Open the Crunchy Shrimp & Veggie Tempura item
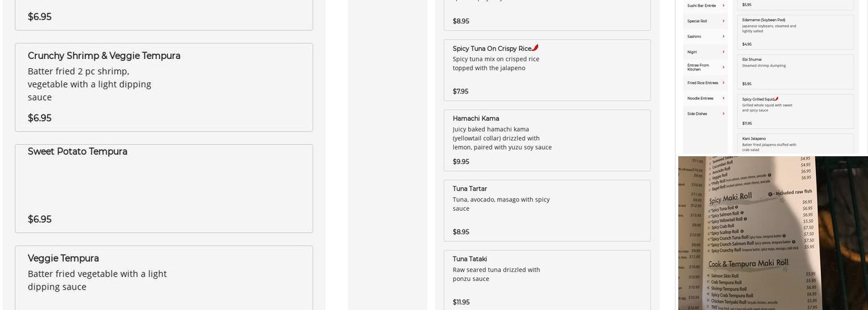The height and width of the screenshot is (310, 868). click(164, 87)
